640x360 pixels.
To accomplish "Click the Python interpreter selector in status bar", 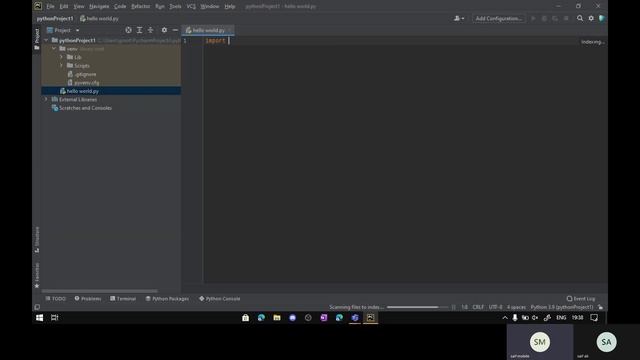I will click(x=562, y=307).
